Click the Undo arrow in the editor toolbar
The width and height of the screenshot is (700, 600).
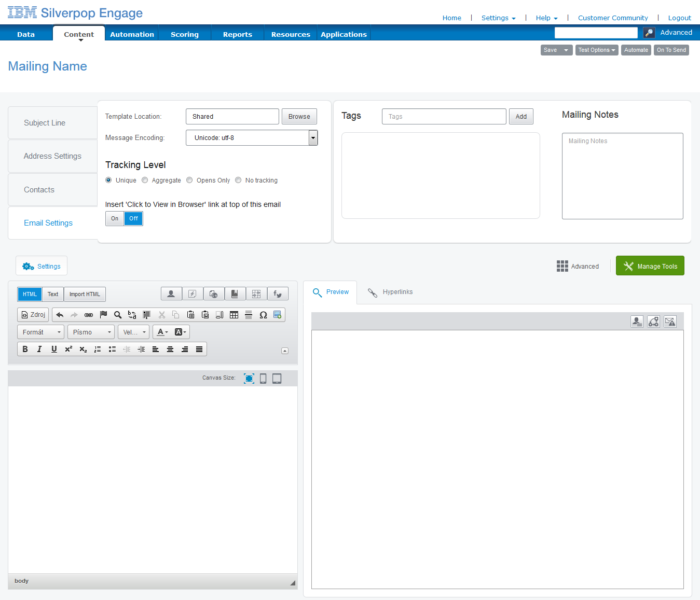tap(60, 315)
